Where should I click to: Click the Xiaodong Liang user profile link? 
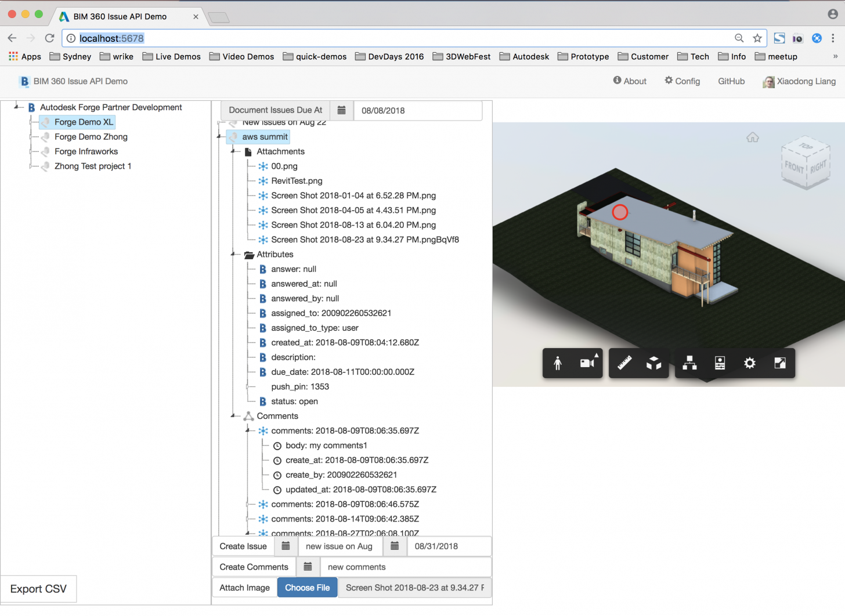pyautogui.click(x=800, y=81)
